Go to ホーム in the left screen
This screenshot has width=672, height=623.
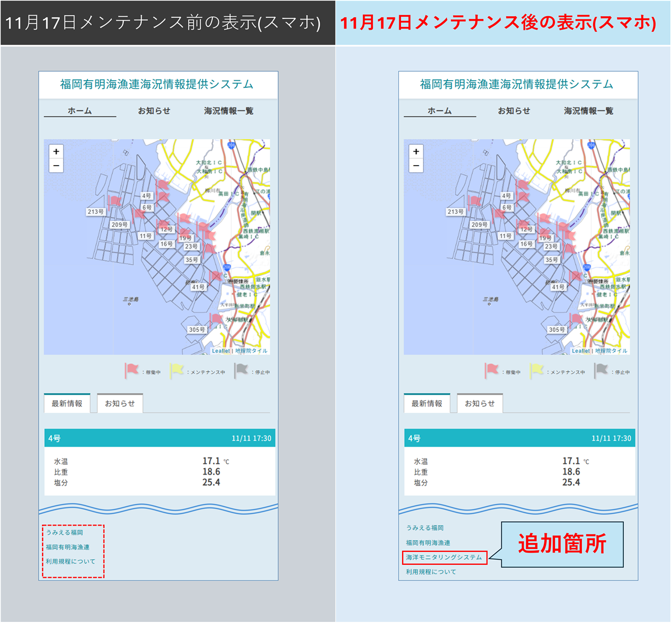click(x=80, y=111)
